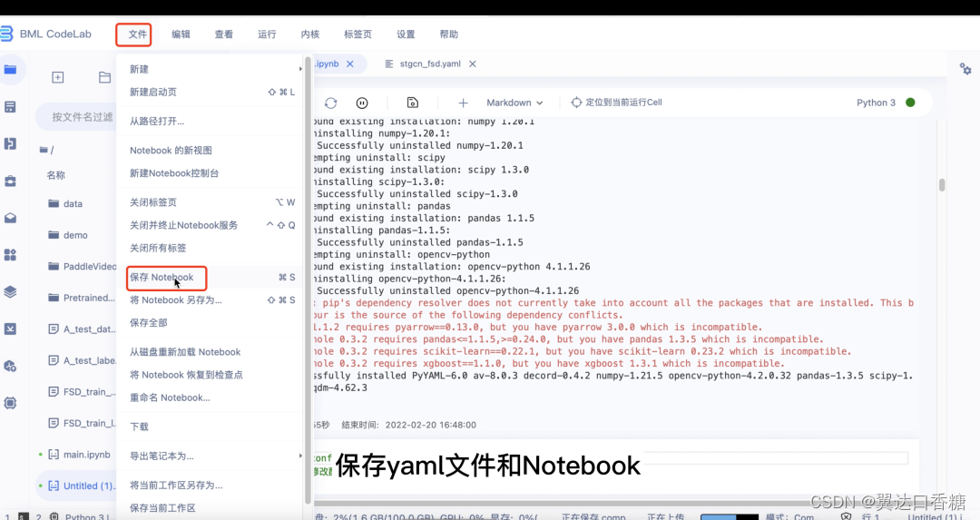Image resolution: width=980 pixels, height=520 pixels.
Task: Click the second sidebar icon below folder
Action: click(x=10, y=107)
